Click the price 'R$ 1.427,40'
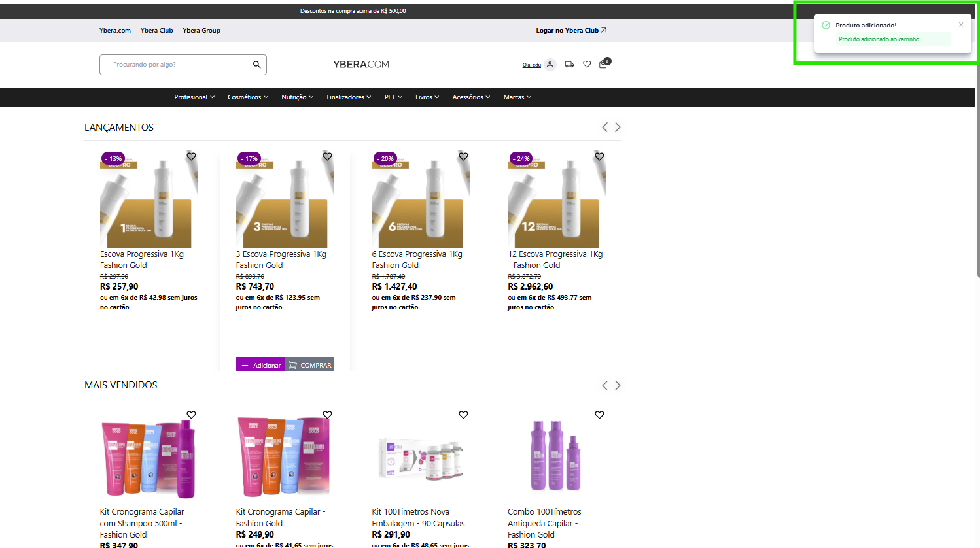The width and height of the screenshot is (980, 548). 394,286
